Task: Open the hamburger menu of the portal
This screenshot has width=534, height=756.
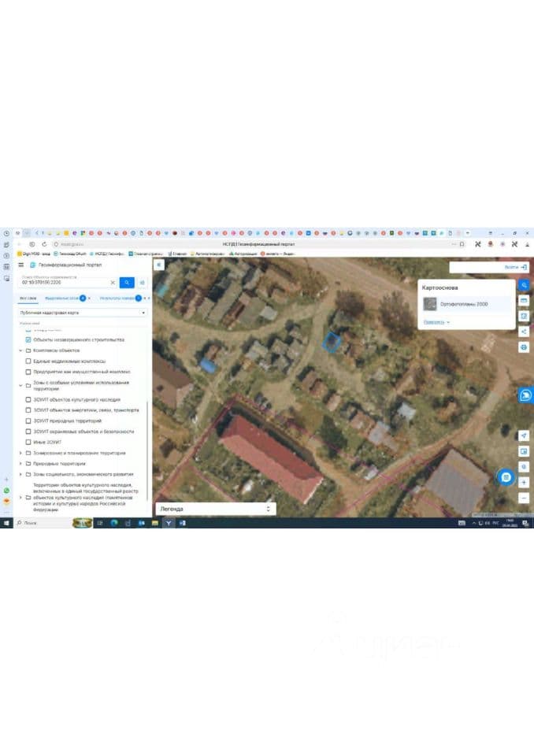Action: click(20, 265)
